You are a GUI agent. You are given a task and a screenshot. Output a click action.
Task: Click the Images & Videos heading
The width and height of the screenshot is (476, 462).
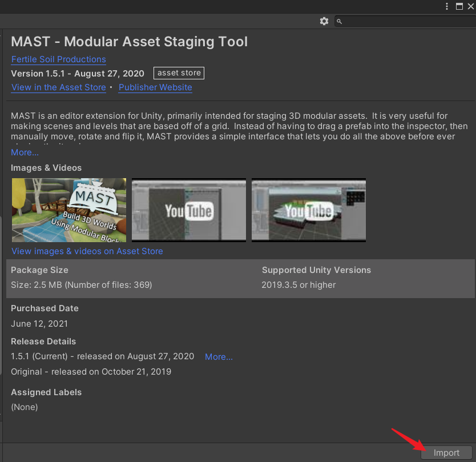click(46, 168)
